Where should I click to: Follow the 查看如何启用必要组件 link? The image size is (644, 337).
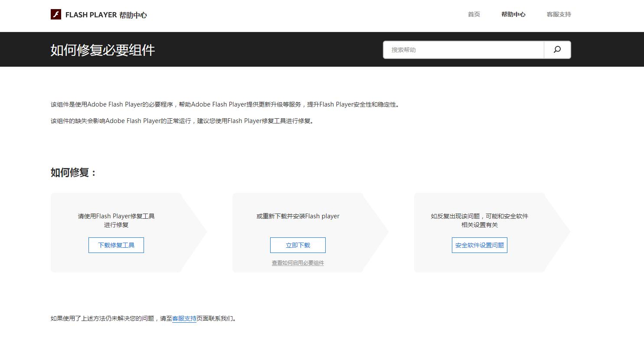coord(297,263)
